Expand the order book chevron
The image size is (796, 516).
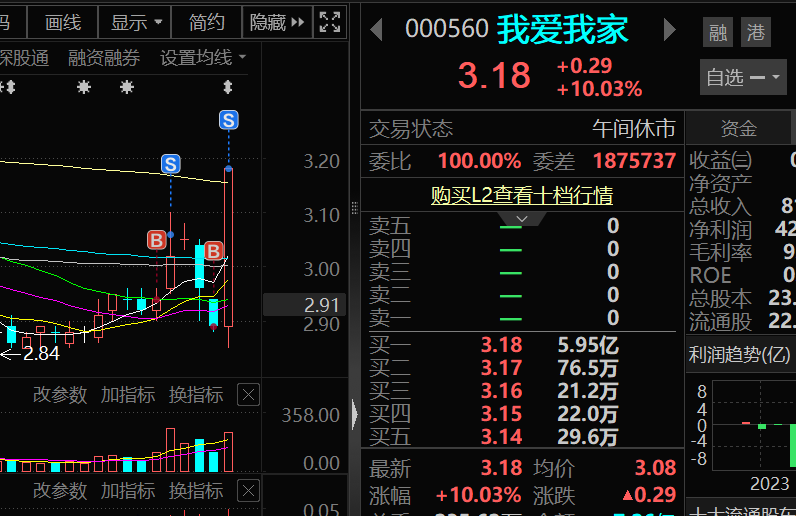(x=522, y=219)
